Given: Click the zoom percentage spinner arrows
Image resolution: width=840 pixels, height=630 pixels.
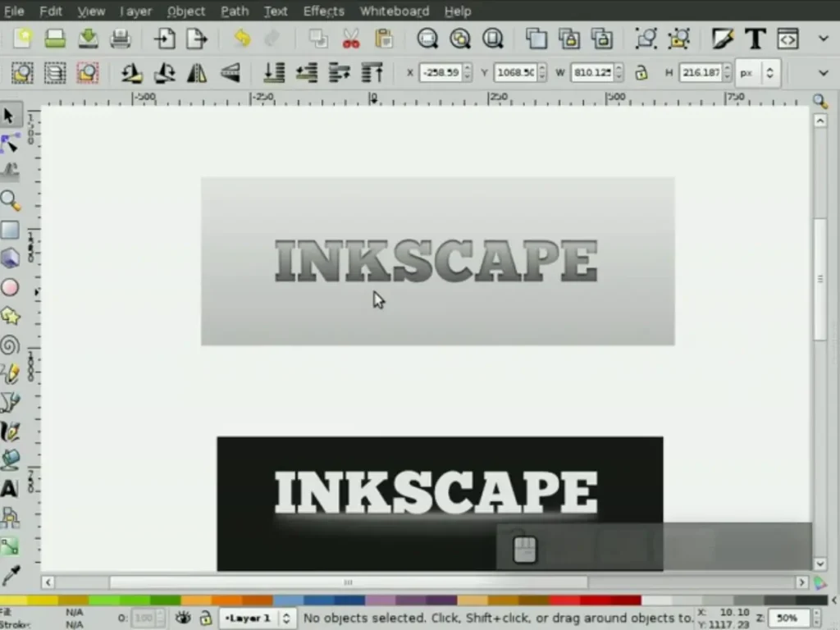Looking at the screenshot, I should [x=816, y=618].
